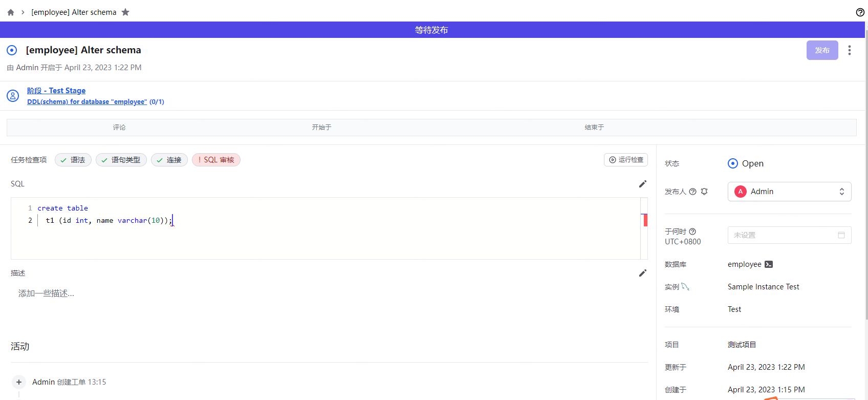Viewport: 868px width, 400px height.
Task: Click inside the SQL code editor line 2
Action: coord(338,221)
